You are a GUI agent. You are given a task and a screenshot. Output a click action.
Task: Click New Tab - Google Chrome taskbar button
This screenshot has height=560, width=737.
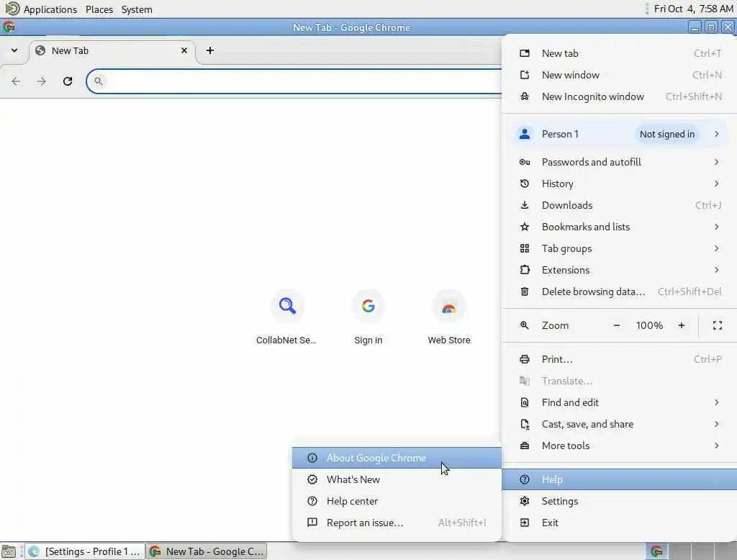coord(207,551)
